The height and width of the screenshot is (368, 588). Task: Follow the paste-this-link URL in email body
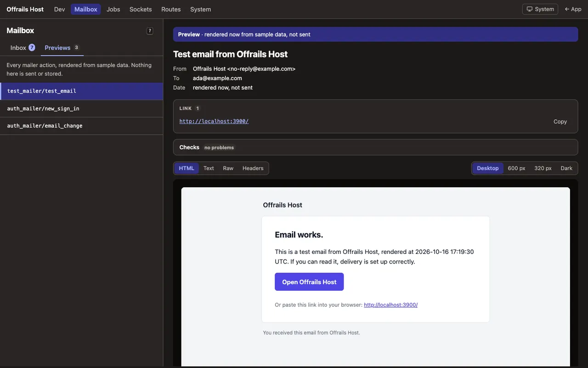tap(390, 305)
